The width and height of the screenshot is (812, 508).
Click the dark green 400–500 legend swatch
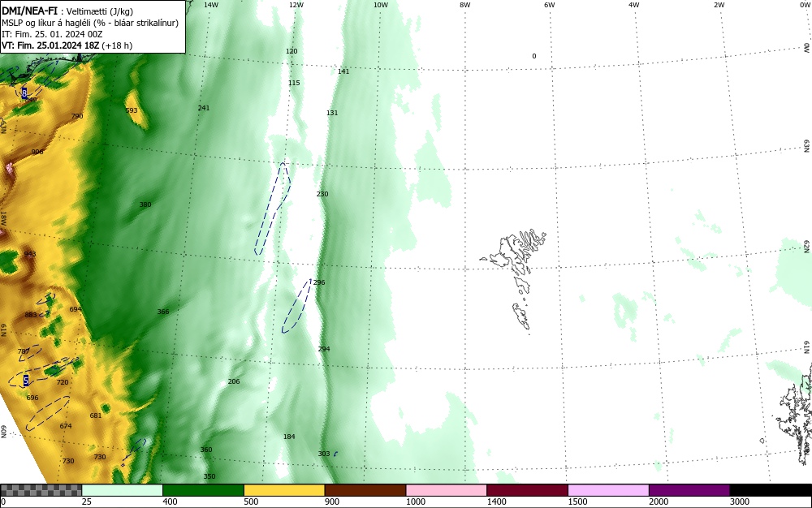203,490
